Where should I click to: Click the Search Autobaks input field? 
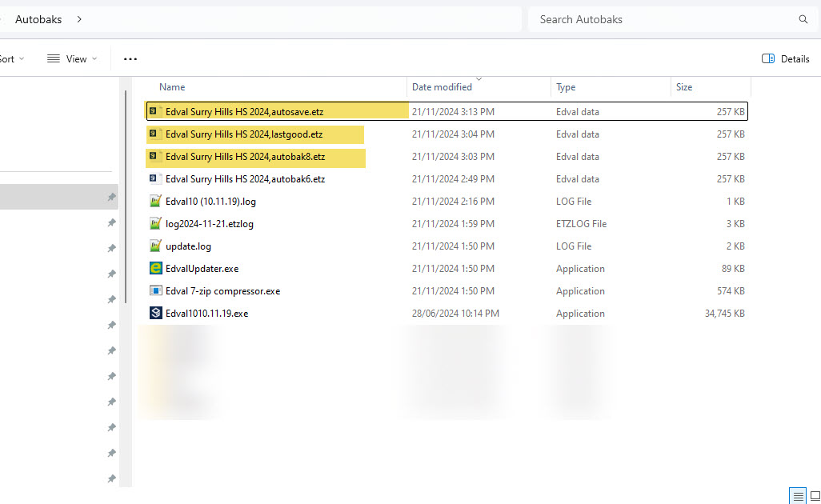tap(663, 19)
